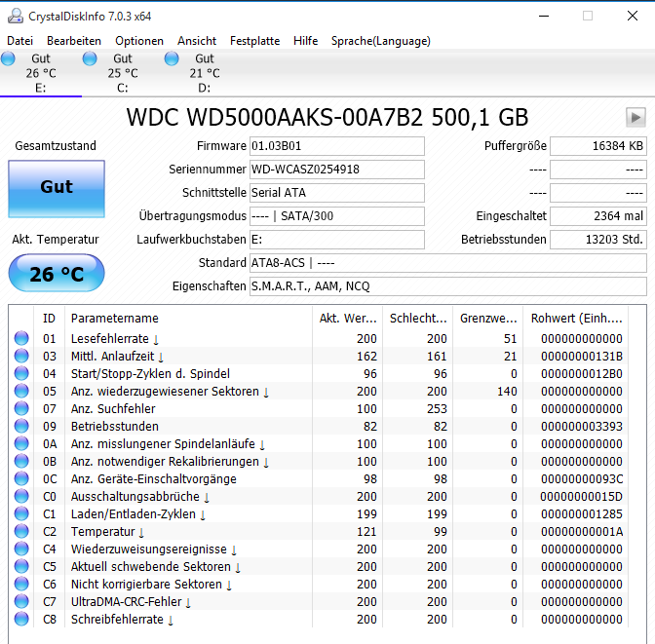The image size is (655, 644).
Task: Click the Gut overall health status button
Action: coord(57,189)
